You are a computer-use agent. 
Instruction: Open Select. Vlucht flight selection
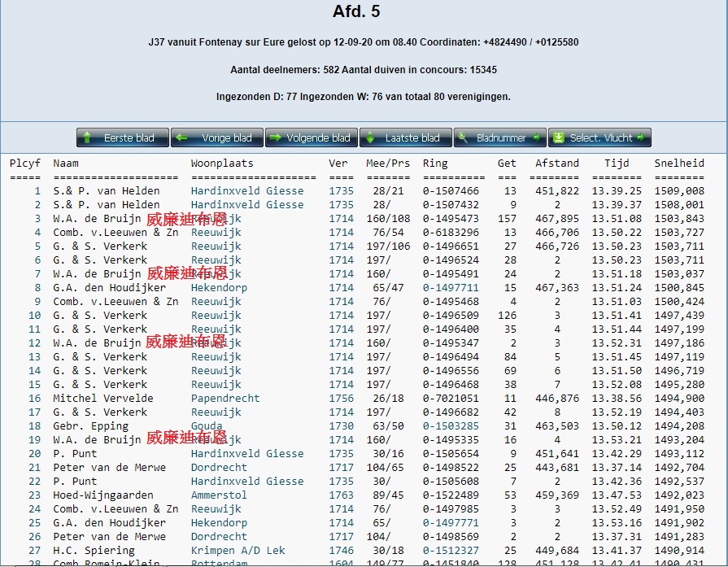(599, 138)
